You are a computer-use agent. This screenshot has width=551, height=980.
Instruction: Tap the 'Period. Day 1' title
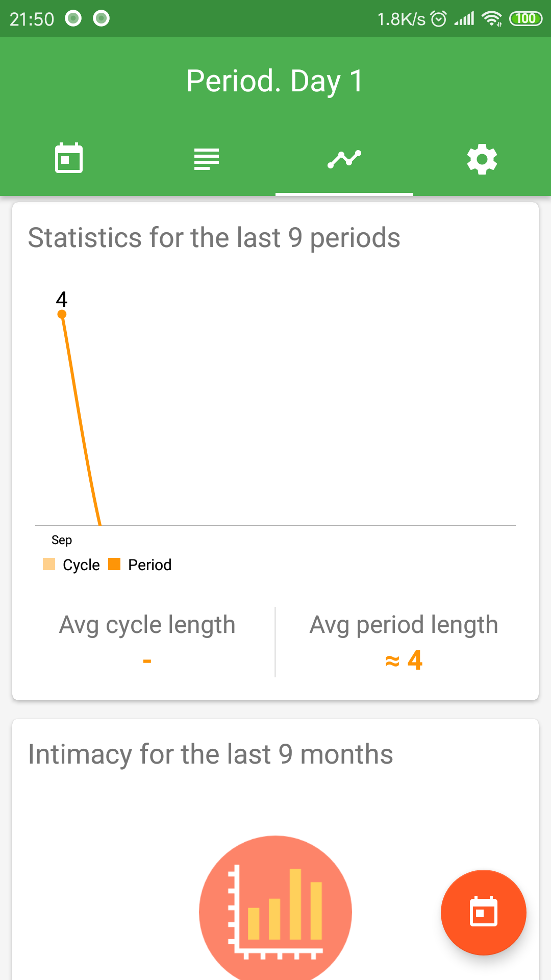pyautogui.click(x=275, y=81)
